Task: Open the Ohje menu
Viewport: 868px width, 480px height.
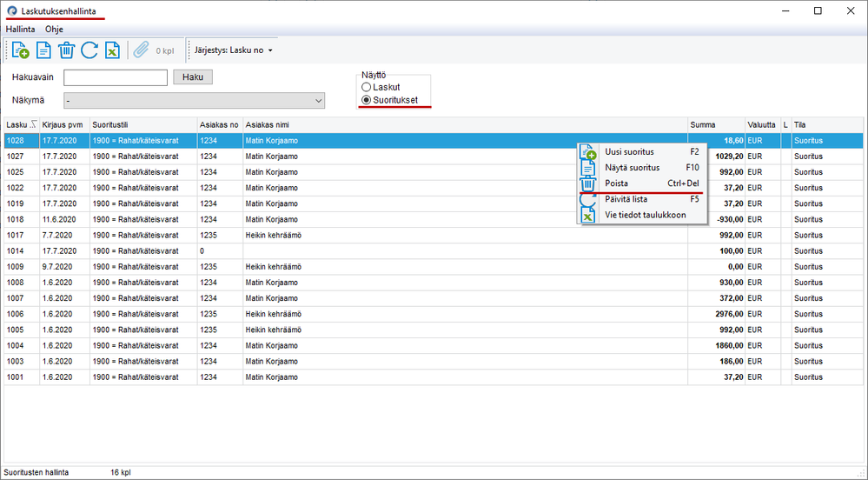Action: [54, 29]
